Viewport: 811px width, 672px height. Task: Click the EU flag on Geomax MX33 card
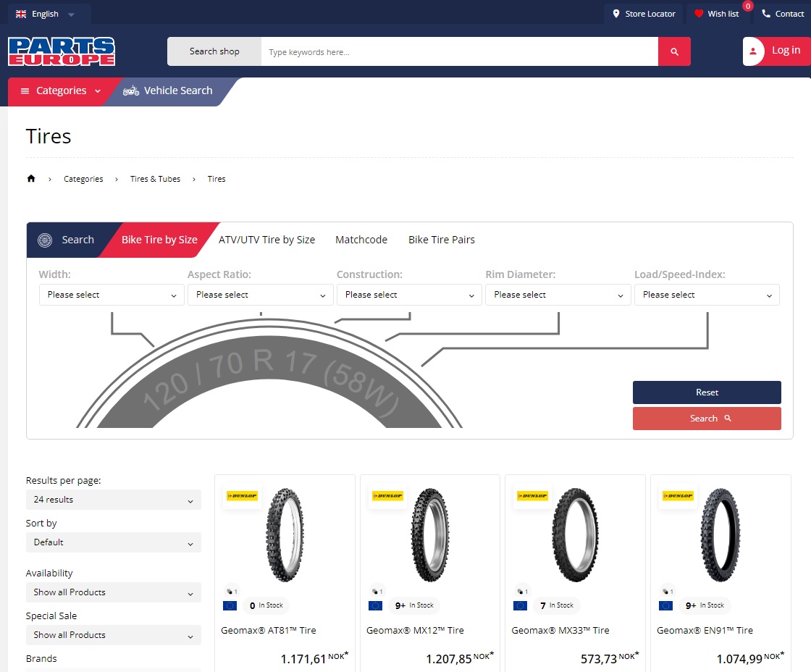pos(520,606)
